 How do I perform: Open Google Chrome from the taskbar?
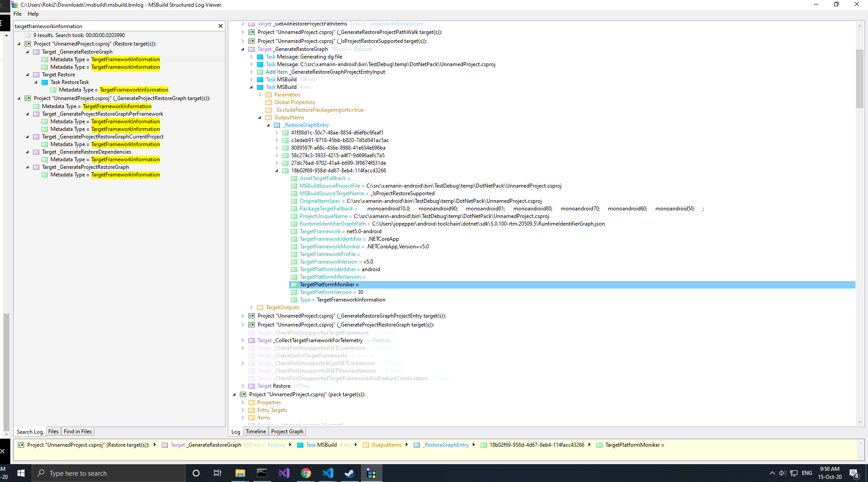pos(306,473)
